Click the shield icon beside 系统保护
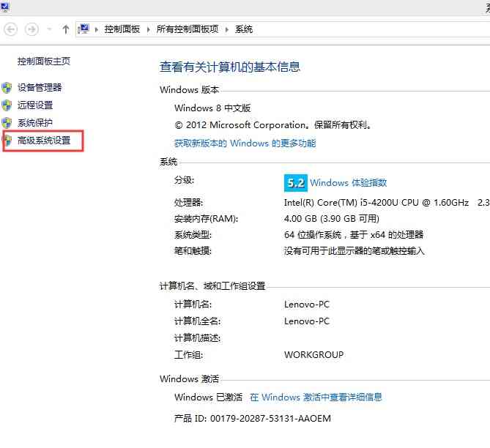The width and height of the screenshot is (490, 448). tap(7, 123)
